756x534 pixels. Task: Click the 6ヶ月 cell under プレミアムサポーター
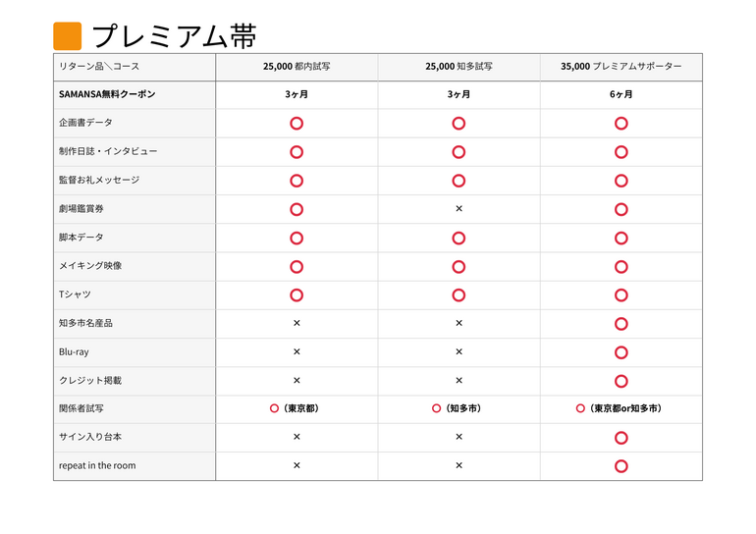click(621, 95)
